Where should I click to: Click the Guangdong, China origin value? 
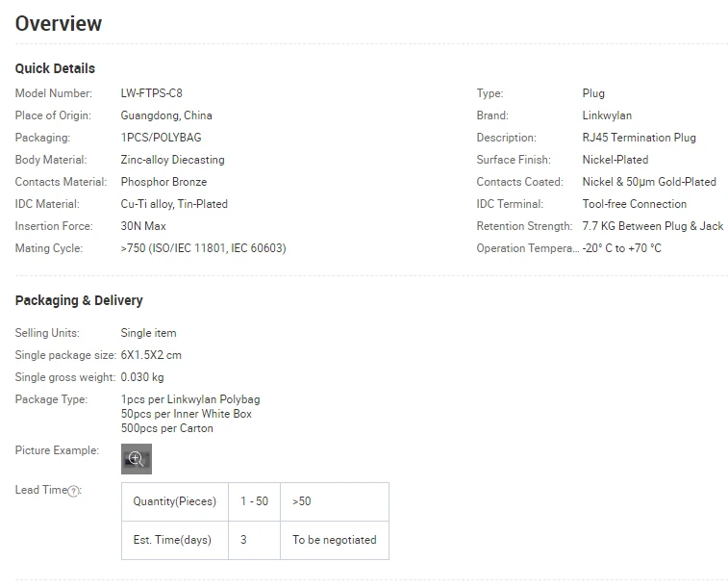(x=166, y=115)
